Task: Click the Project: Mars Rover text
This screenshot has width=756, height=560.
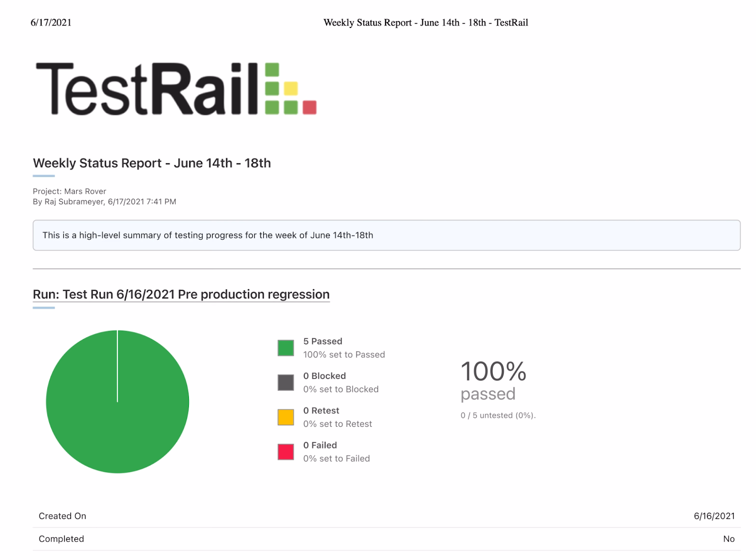Action: [69, 191]
